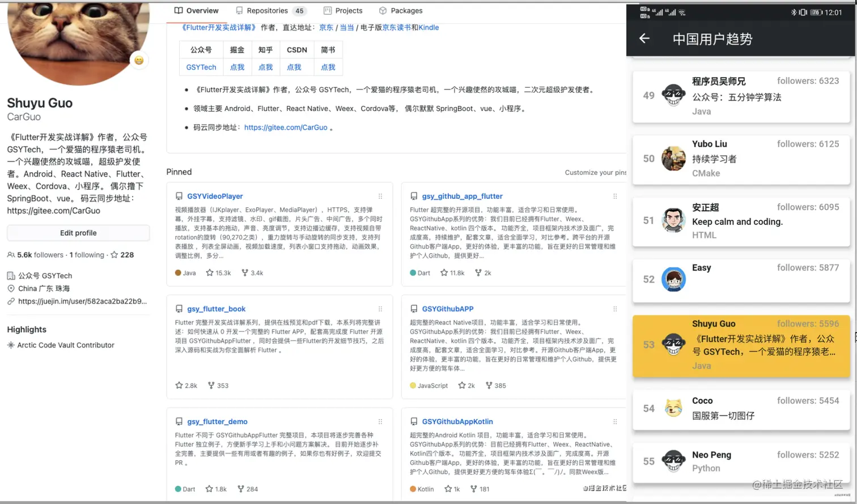Click the 284 forks on gsy_flutter_demo
857x504 pixels.
coord(248,489)
